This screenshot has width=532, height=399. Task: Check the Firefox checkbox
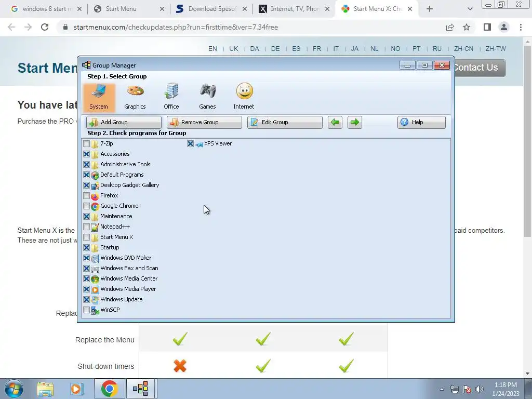87,196
